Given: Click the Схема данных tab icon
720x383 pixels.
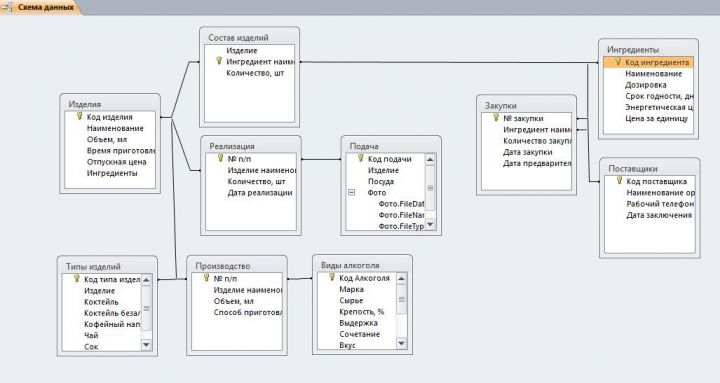Looking at the screenshot, I should [x=7, y=7].
